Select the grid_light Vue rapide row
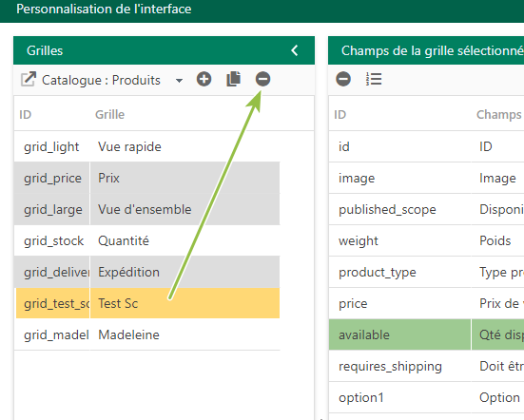This screenshot has width=524, height=420. coord(147,146)
